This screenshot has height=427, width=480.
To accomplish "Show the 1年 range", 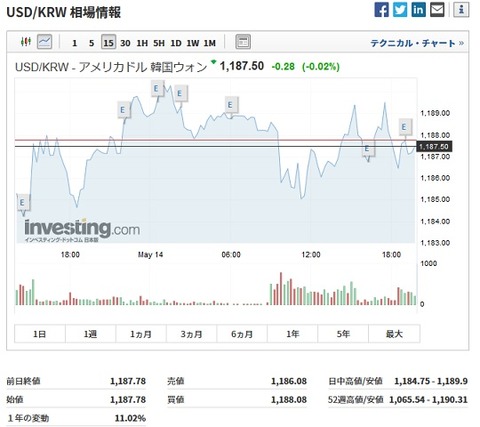I will click(x=293, y=334).
